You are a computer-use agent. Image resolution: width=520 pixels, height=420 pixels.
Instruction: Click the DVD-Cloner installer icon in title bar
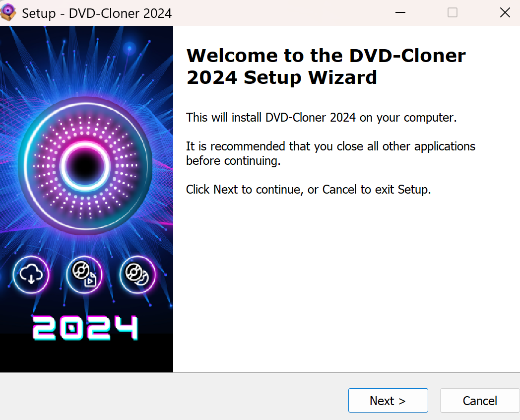coord(8,12)
